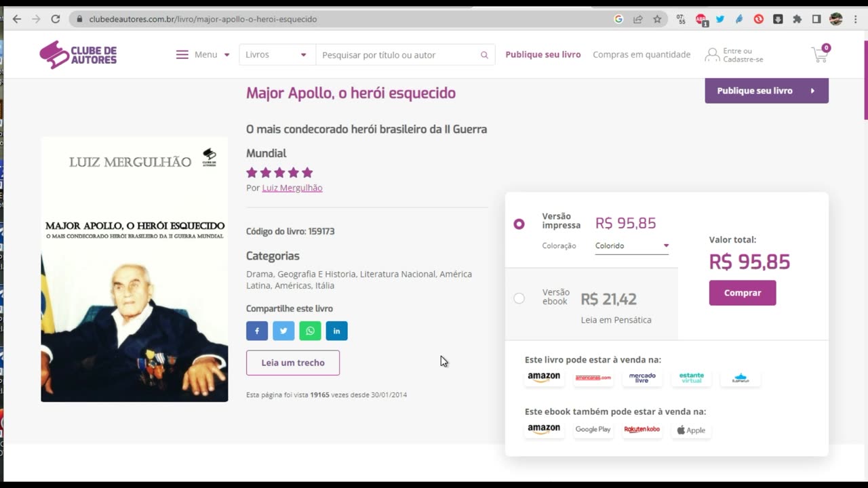
Task: Share the book on Facebook
Action: point(257,331)
